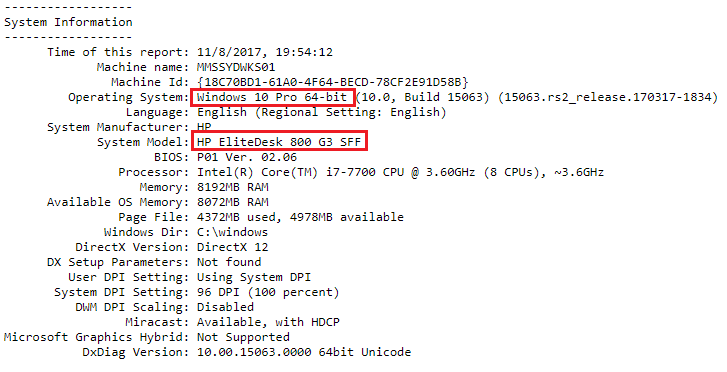Select the machine name MMSSYDWKS01
Image resolution: width=727 pixels, height=372 pixels.
coord(236,67)
